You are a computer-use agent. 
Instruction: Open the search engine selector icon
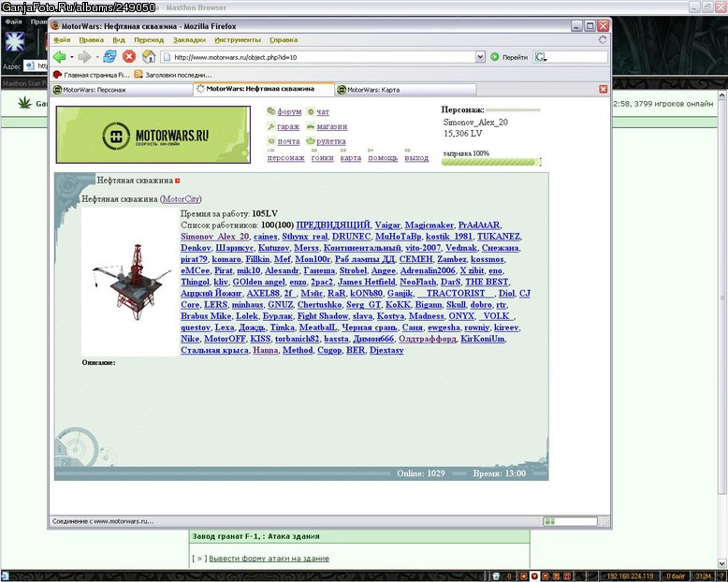click(541, 57)
